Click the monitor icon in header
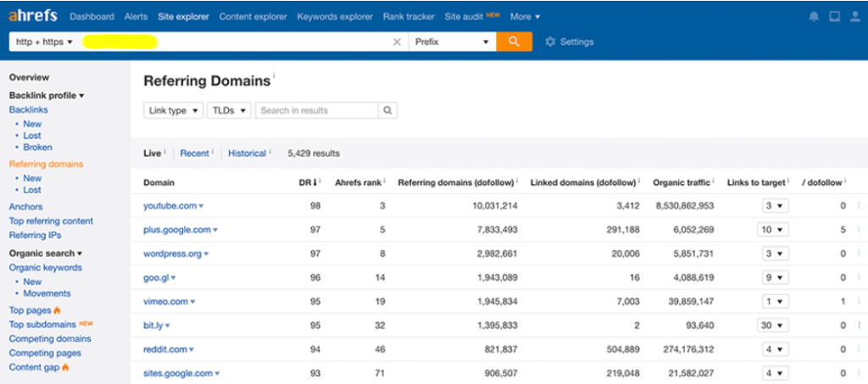Screen dimensions: 868x384 pyautogui.click(x=834, y=17)
